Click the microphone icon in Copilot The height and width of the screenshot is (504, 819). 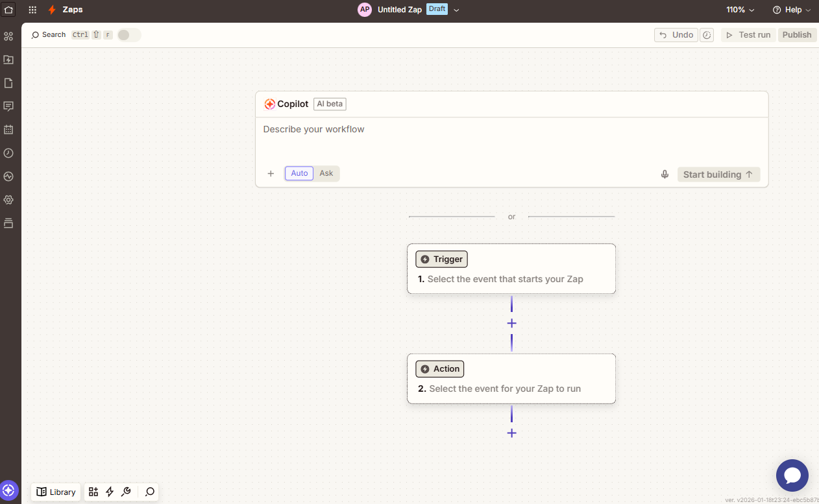pyautogui.click(x=665, y=174)
